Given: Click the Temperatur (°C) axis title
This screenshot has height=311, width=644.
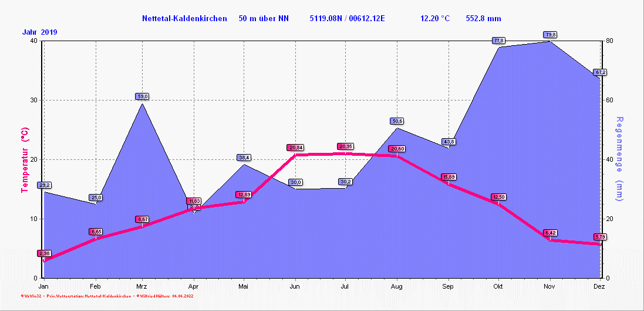Looking at the screenshot, I should pyautogui.click(x=25, y=159).
